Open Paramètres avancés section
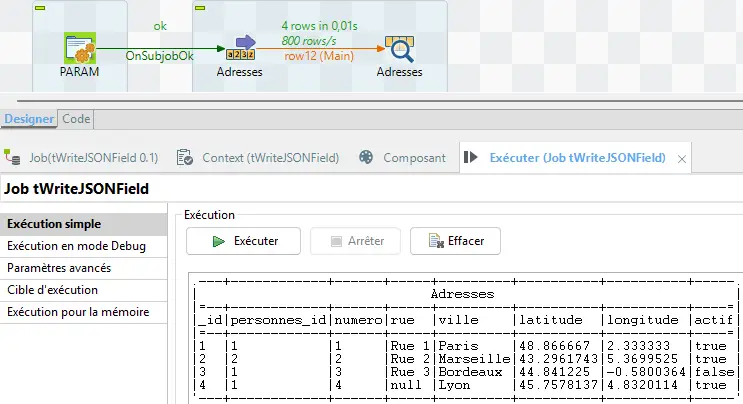This screenshot has width=743, height=404. pyautogui.click(x=59, y=268)
